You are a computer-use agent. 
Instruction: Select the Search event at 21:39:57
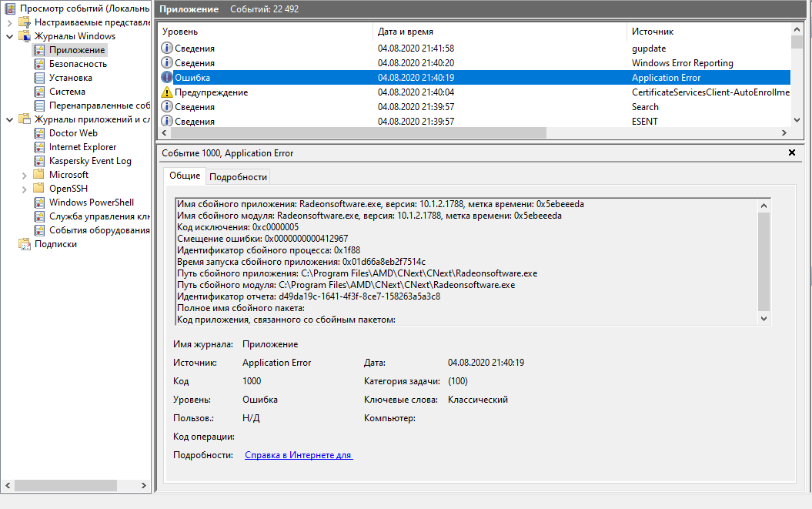tap(474, 107)
